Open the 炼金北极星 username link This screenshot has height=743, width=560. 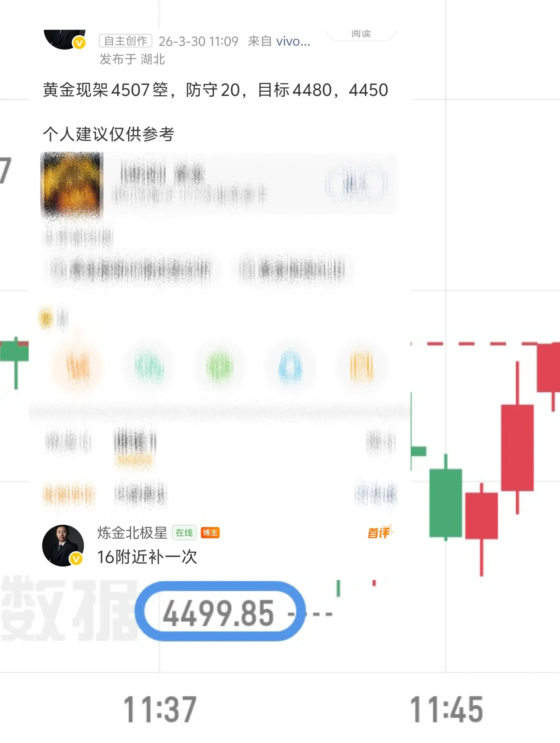pos(132,533)
